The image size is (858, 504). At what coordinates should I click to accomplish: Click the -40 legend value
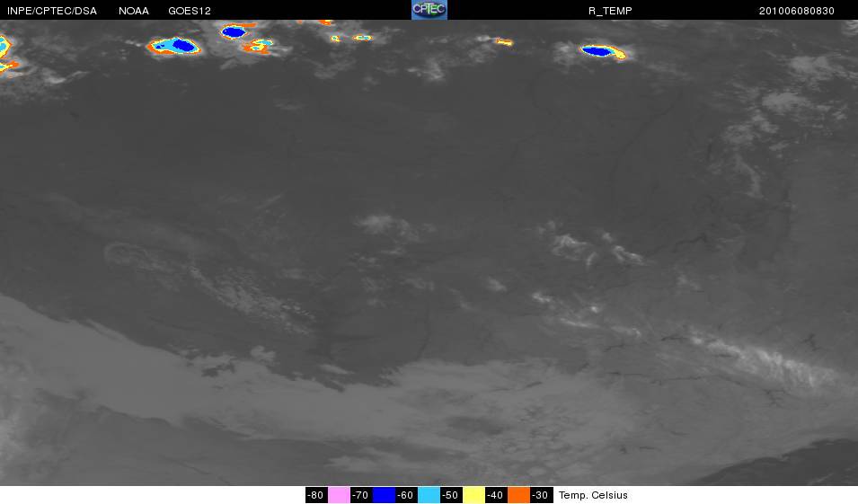pyautogui.click(x=496, y=495)
